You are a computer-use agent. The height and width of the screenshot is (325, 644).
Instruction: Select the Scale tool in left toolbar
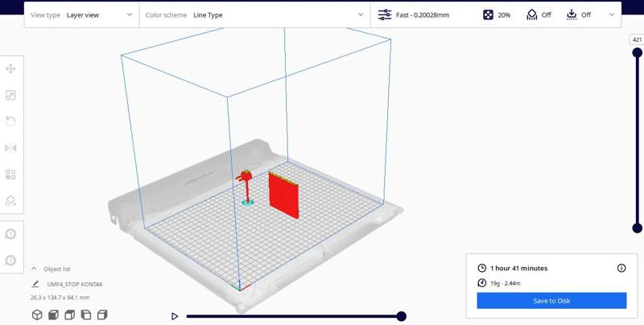10,95
